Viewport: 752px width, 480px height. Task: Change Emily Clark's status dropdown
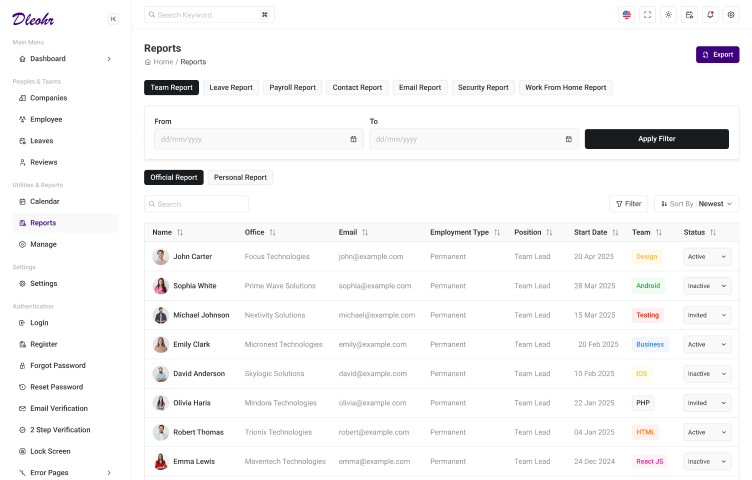coord(707,344)
